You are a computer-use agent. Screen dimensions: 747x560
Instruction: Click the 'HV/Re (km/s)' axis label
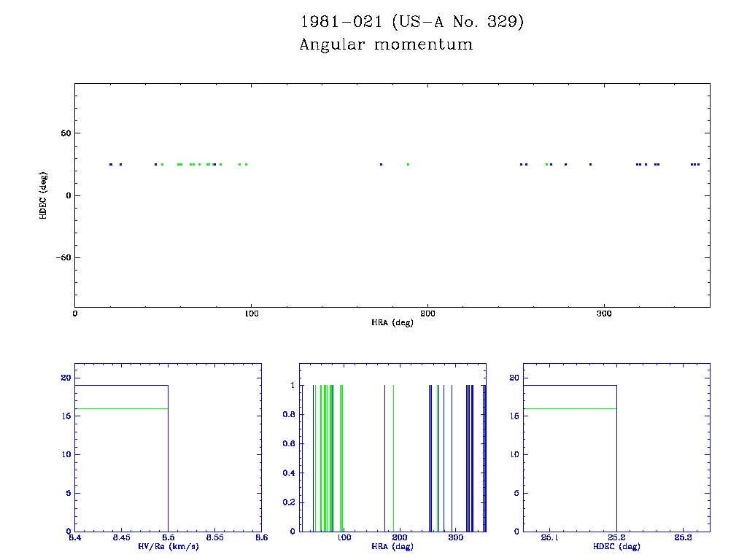point(167,546)
